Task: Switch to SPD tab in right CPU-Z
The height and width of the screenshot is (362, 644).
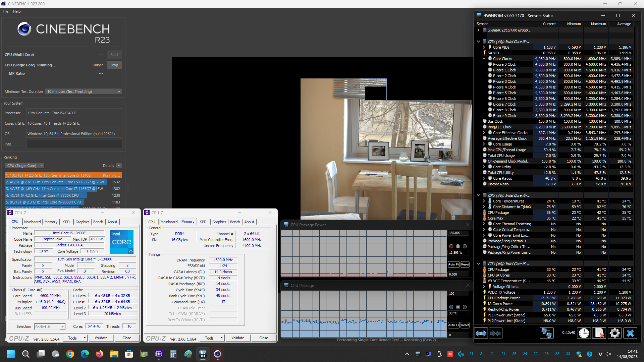Action: pos(203,222)
